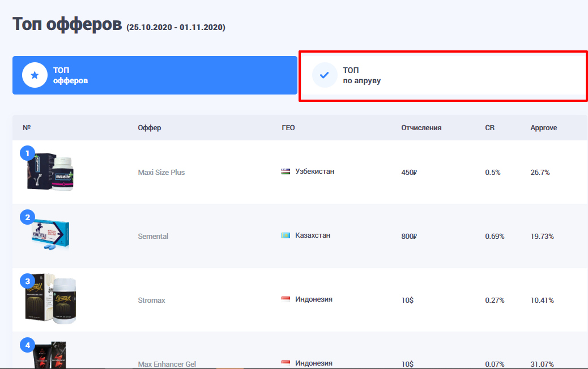Viewport: 588px width, 369px height.
Task: Open the ТОП по апруву tab
Action: [444, 75]
